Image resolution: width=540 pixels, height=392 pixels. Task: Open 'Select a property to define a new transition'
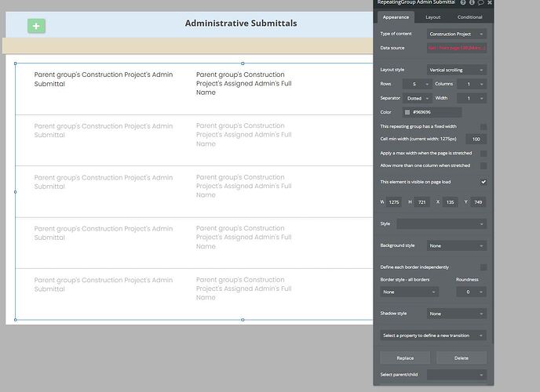point(433,336)
